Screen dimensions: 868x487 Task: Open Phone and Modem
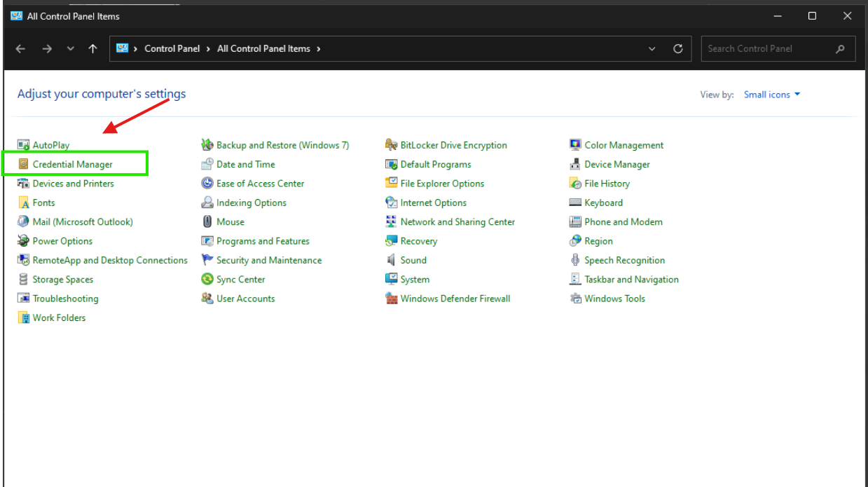624,222
